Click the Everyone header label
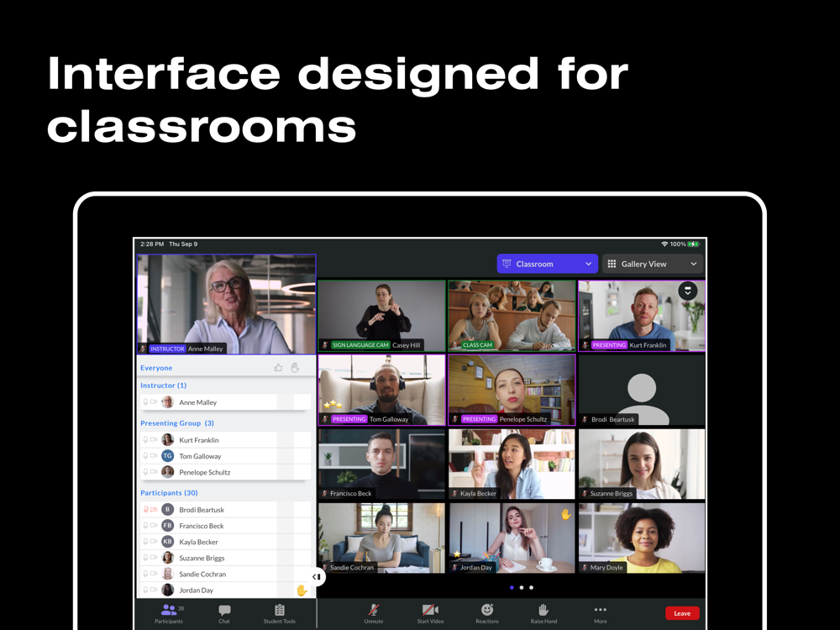Viewport: 840px width, 630px height. coord(156,368)
